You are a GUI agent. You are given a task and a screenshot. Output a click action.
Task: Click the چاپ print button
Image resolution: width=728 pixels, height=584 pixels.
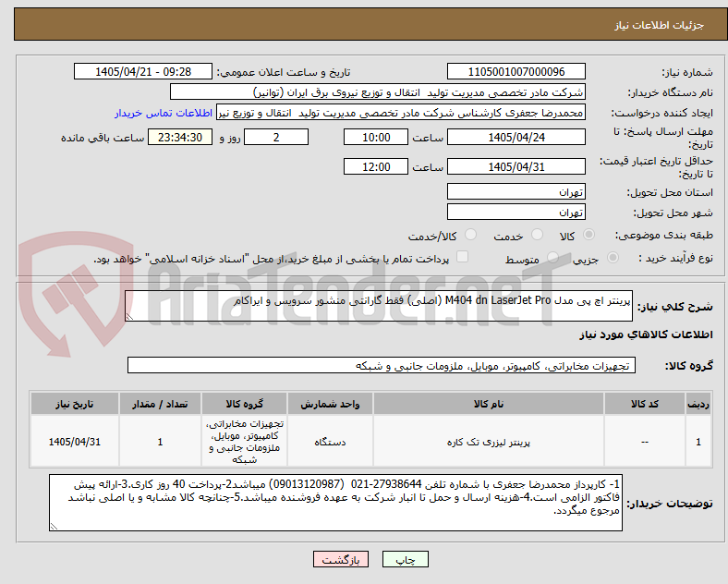pyautogui.click(x=406, y=560)
